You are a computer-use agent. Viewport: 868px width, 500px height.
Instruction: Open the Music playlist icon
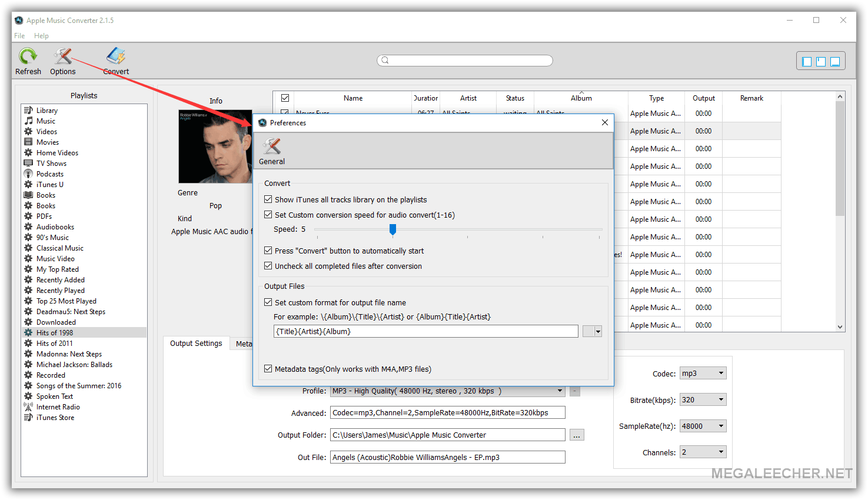pyautogui.click(x=28, y=121)
